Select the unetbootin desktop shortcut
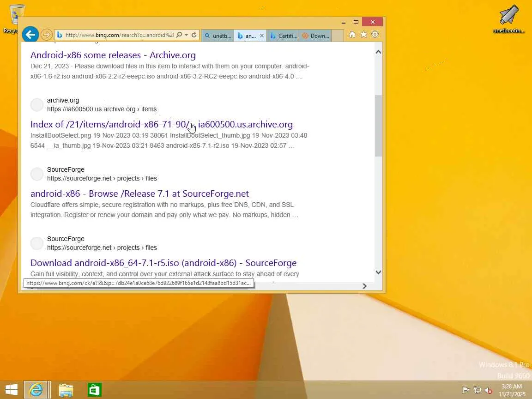 coord(508,18)
